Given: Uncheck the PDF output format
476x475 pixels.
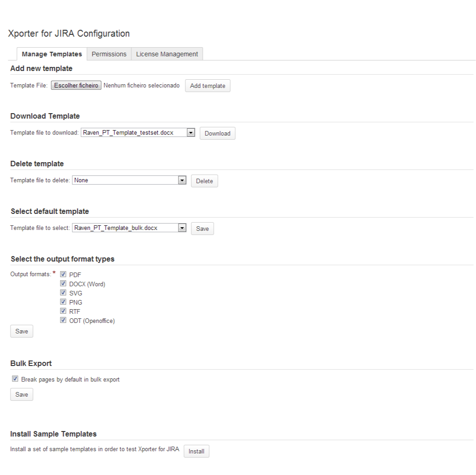Looking at the screenshot, I should (x=63, y=274).
